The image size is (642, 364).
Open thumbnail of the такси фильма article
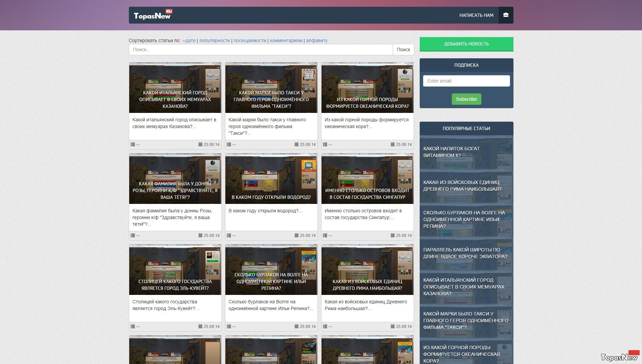coord(271,88)
